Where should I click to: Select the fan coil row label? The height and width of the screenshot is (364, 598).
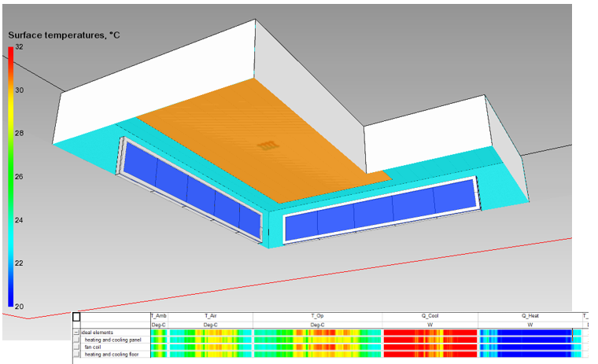point(94,347)
